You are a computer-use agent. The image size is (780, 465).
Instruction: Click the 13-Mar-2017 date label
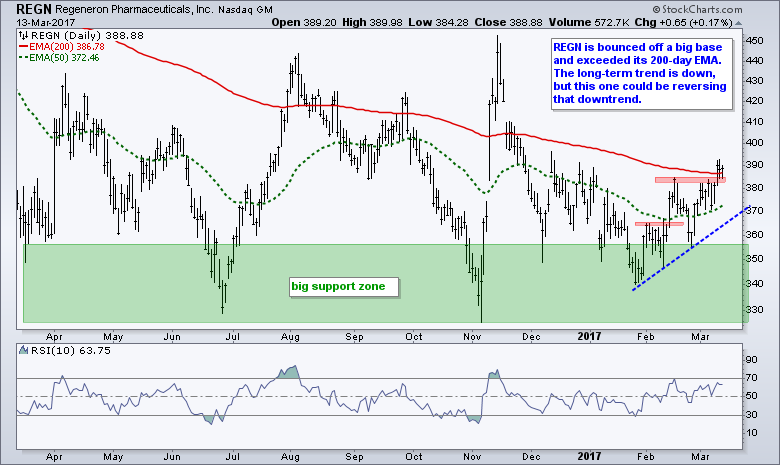(x=46, y=23)
